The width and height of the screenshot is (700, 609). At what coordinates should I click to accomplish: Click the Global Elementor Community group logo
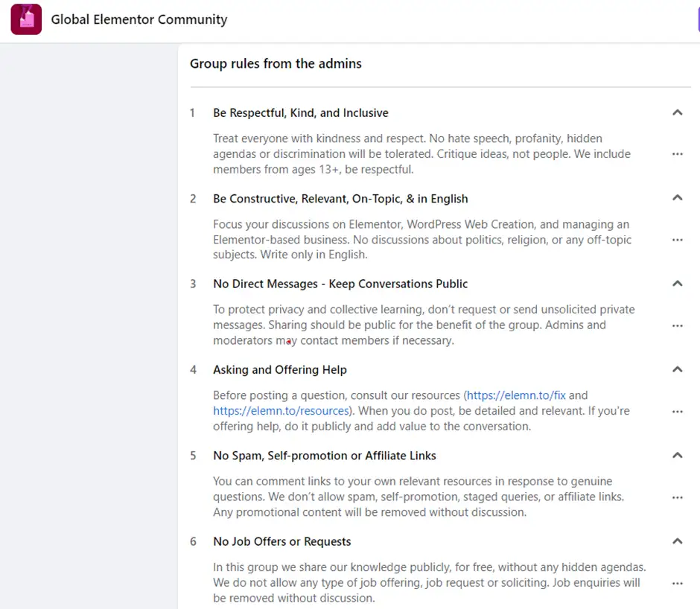point(25,19)
